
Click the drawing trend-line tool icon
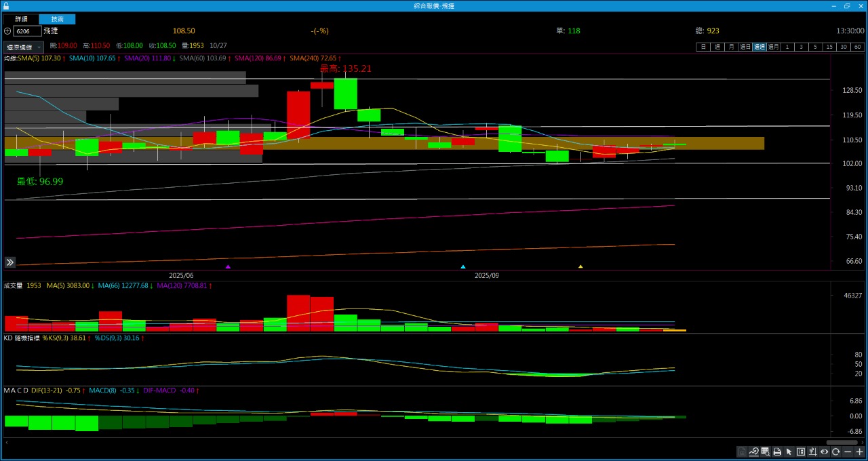click(x=753, y=452)
